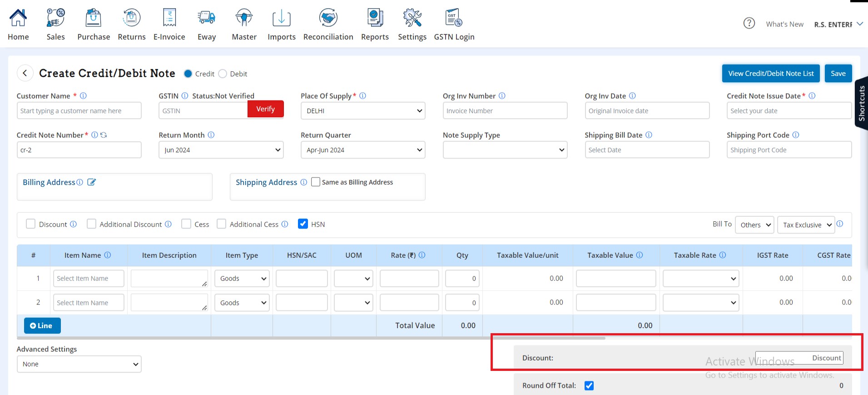The image size is (868, 395).
Task: Open the Sales module icon
Action: (x=56, y=18)
